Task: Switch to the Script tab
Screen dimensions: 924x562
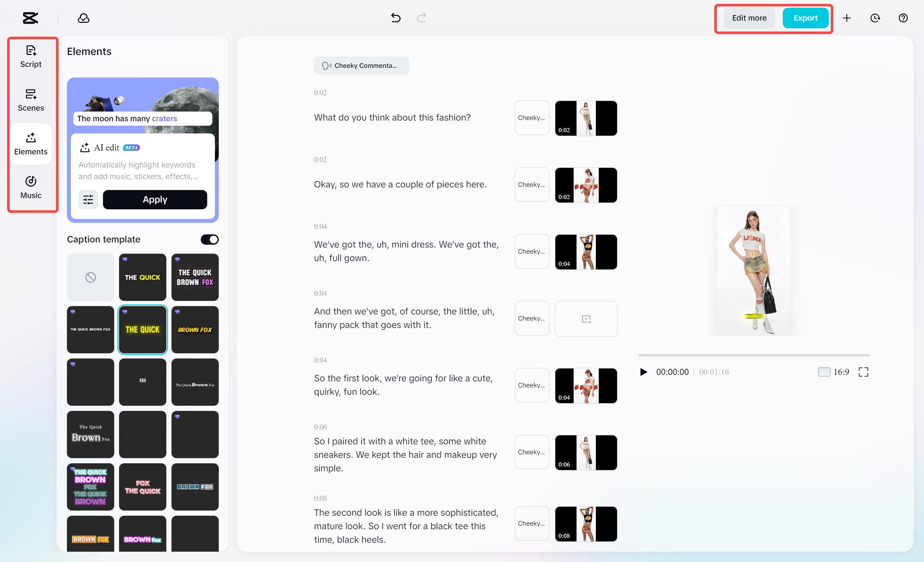Action: [31, 57]
